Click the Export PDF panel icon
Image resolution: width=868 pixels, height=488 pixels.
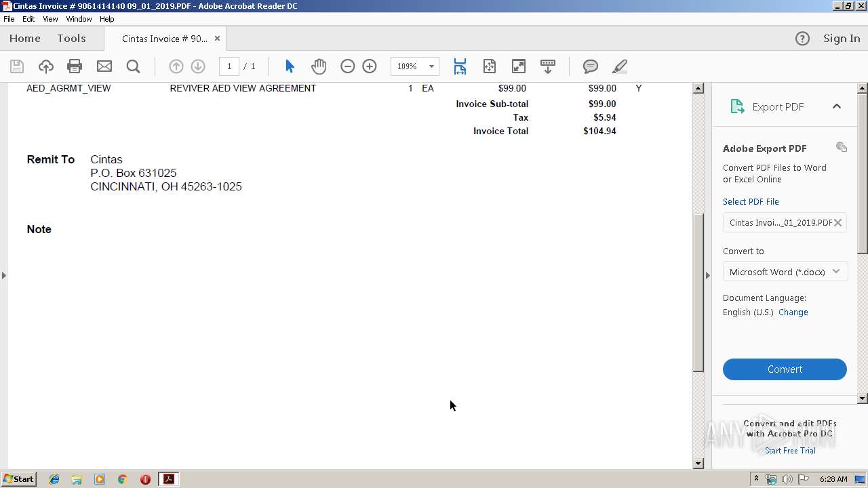click(737, 106)
